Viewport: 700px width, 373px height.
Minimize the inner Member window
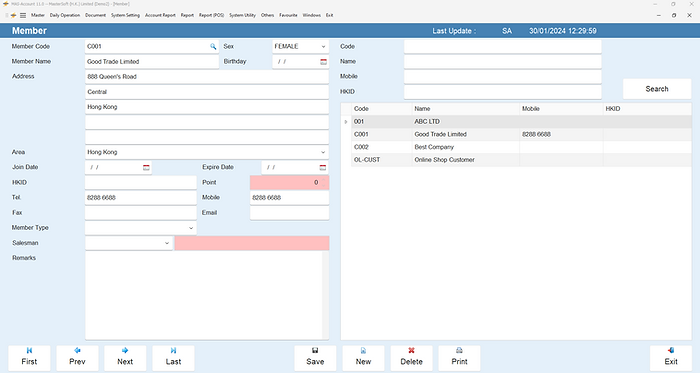point(658,15)
